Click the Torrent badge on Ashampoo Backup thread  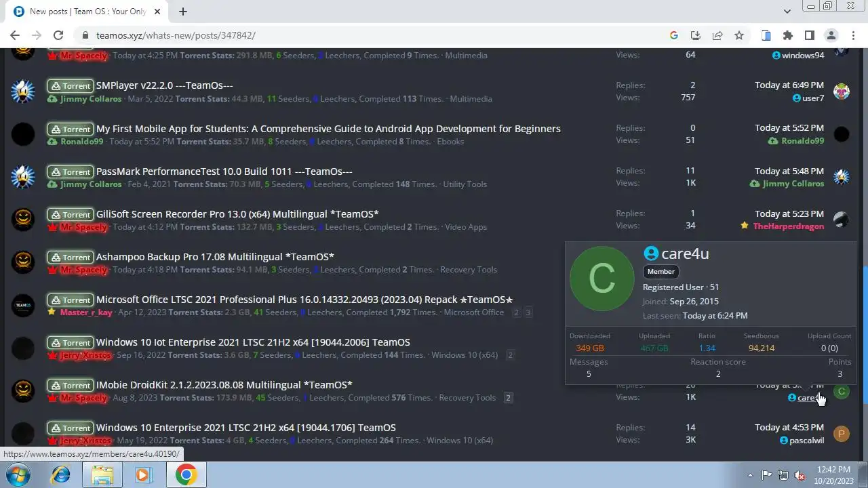point(71,257)
